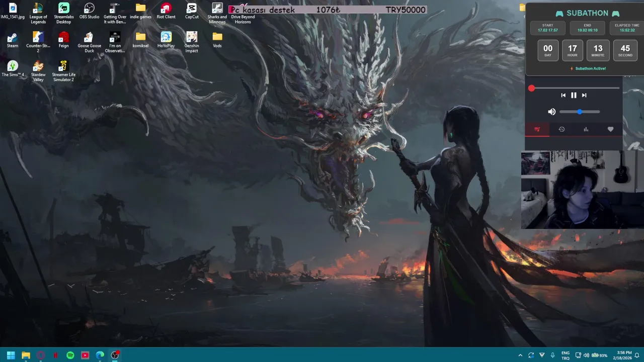The width and height of the screenshot is (644, 362).
Task: Click the blue volume slider in player
Action: coord(580,112)
